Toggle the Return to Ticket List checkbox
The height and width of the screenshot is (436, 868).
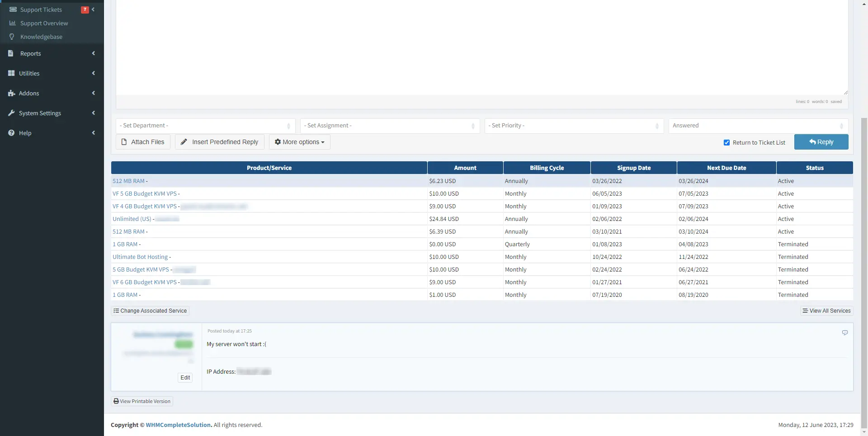point(726,142)
